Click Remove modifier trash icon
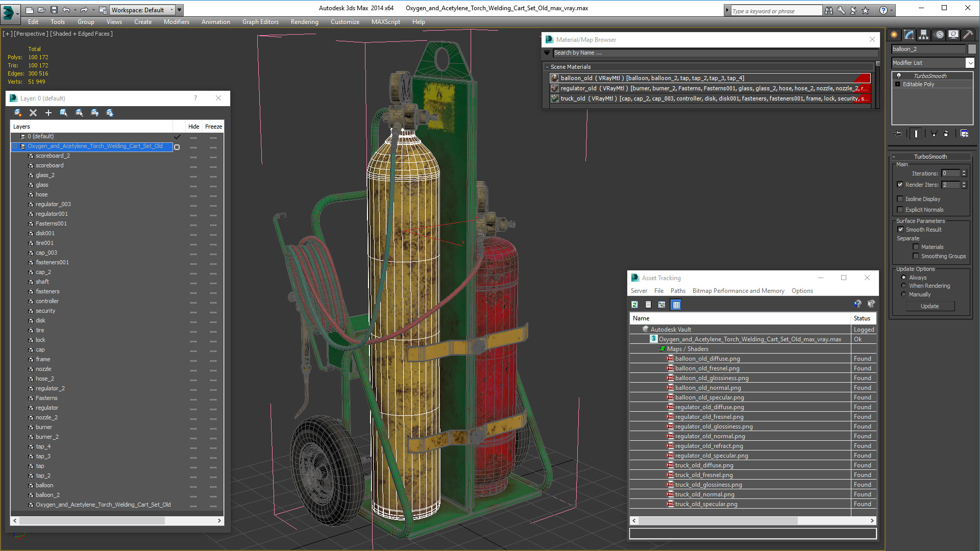 946,134
